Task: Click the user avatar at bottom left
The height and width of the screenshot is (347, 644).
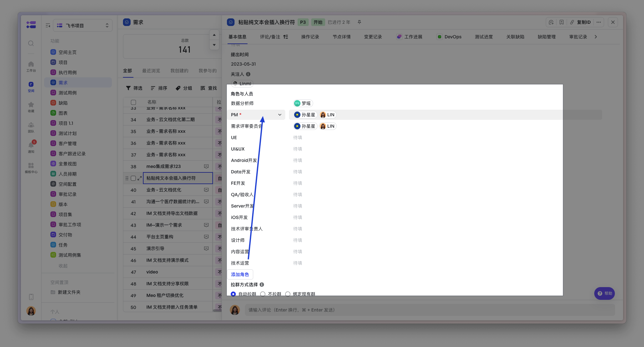Action: tap(31, 311)
